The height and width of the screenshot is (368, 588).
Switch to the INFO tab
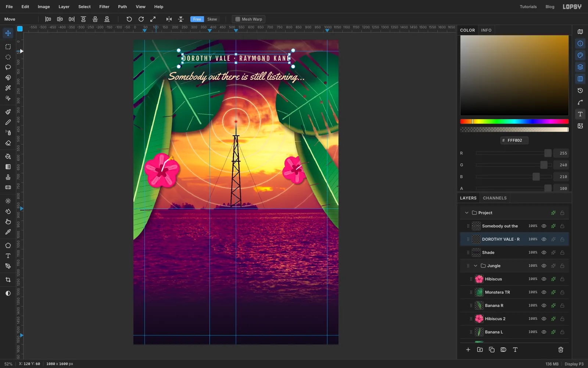(486, 30)
